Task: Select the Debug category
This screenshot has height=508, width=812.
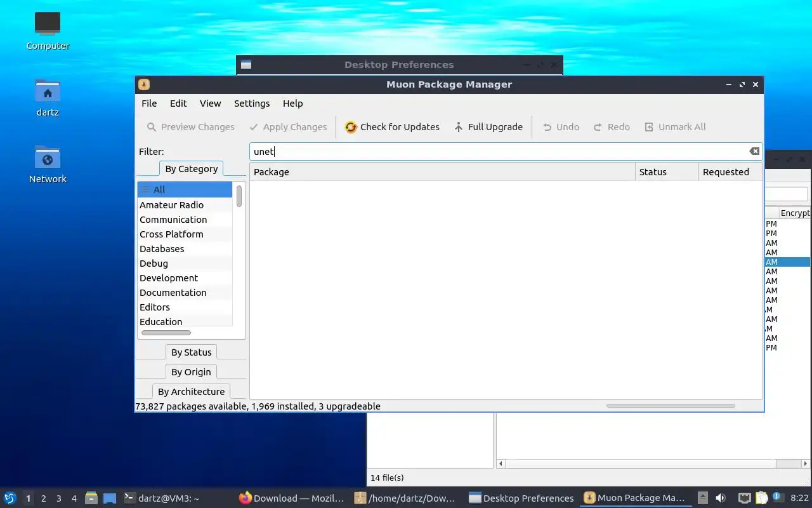Action: 185,263
